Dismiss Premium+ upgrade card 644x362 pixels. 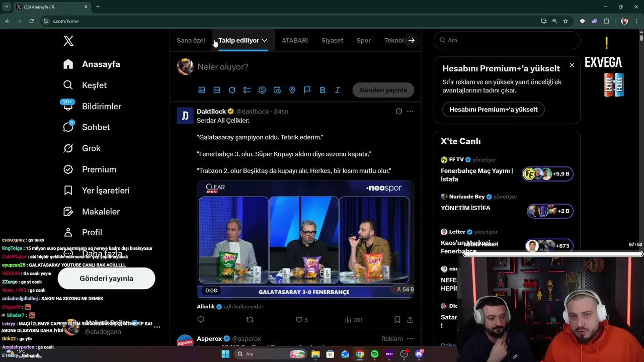click(x=572, y=65)
